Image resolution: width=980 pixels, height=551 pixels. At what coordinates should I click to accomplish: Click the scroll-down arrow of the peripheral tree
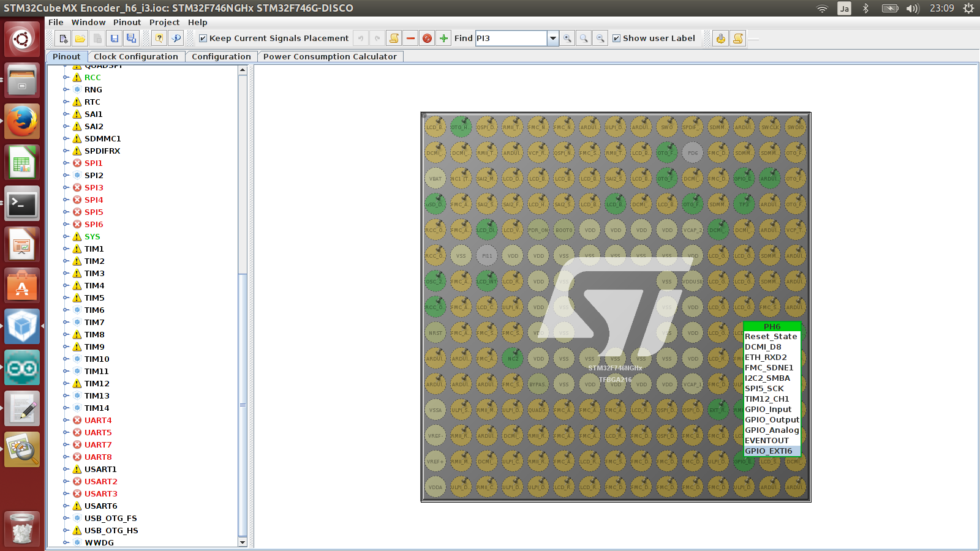[243, 542]
